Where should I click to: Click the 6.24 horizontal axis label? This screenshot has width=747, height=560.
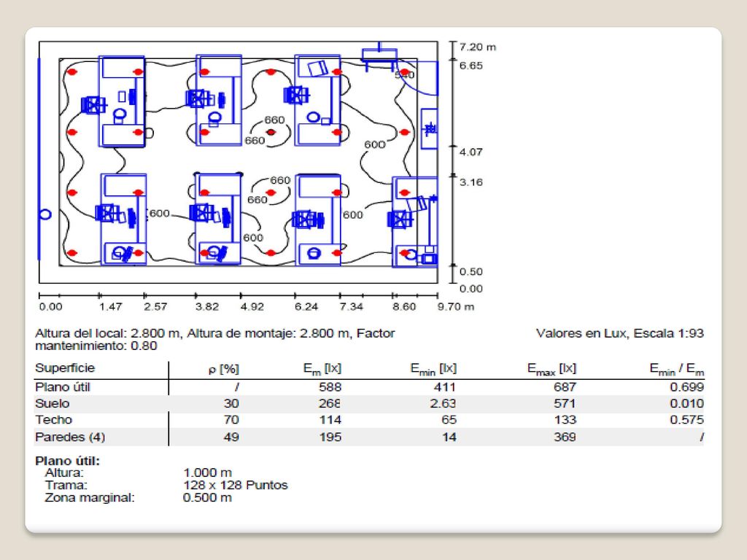[306, 307]
